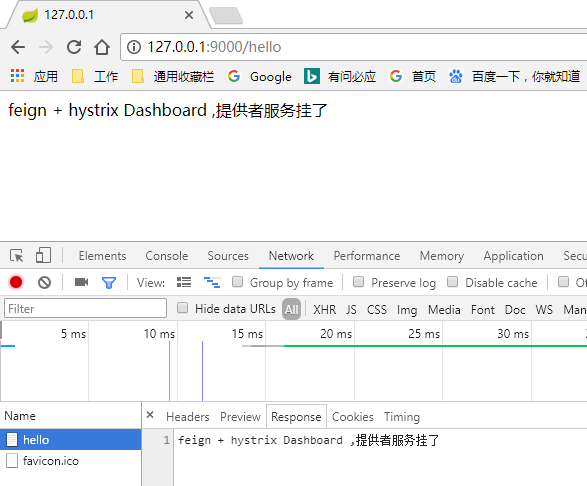Click the browser back arrow
Image resolution: width=587 pixels, height=486 pixels.
18,47
